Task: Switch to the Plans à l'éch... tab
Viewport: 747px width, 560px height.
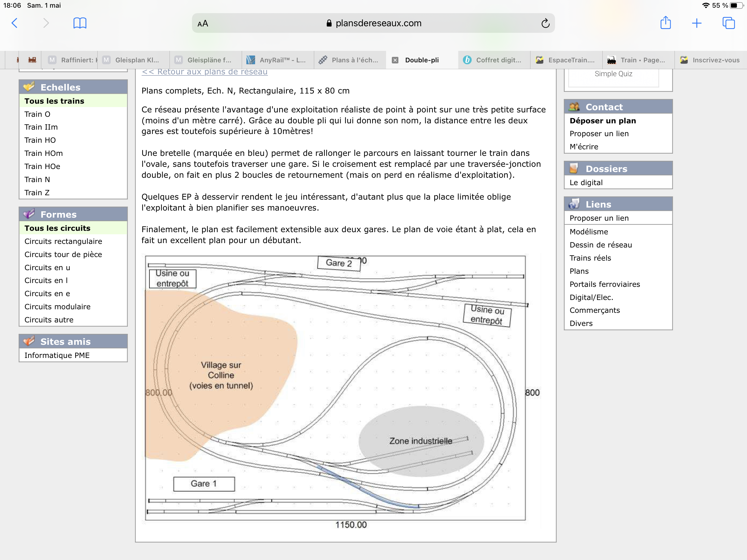Action: pos(350,60)
